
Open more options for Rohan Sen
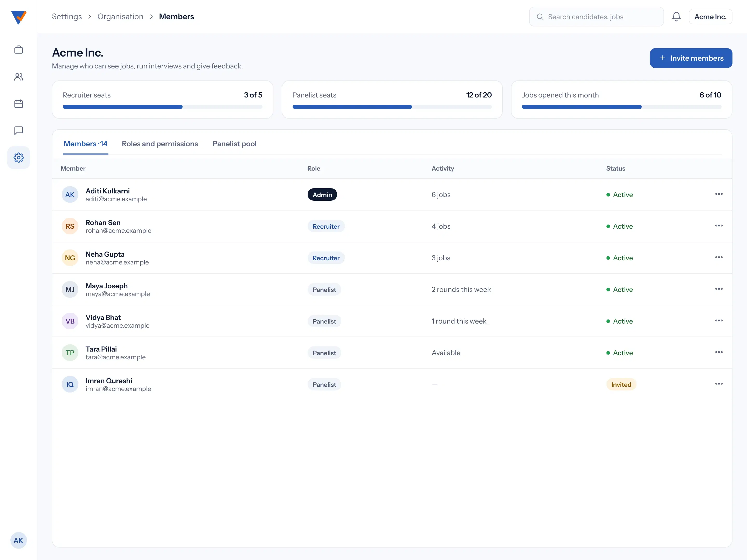[x=719, y=226]
